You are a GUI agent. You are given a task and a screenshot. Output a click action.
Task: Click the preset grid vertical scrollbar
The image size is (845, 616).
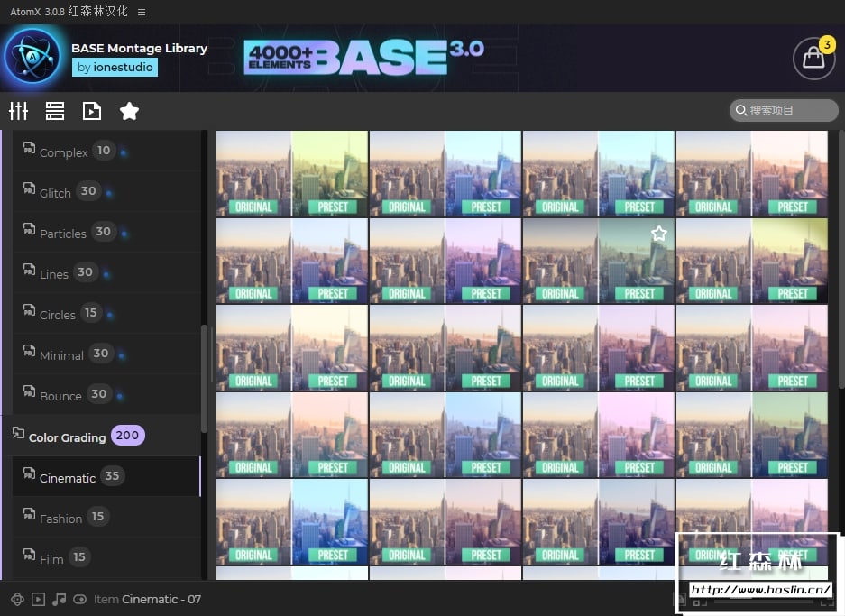tap(841, 259)
